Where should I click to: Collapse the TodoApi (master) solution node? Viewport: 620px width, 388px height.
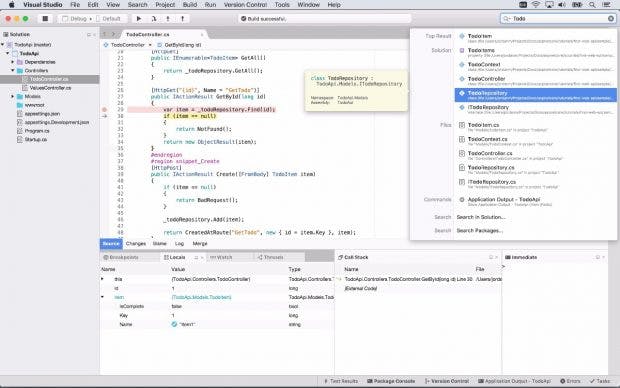pyautogui.click(x=3, y=45)
